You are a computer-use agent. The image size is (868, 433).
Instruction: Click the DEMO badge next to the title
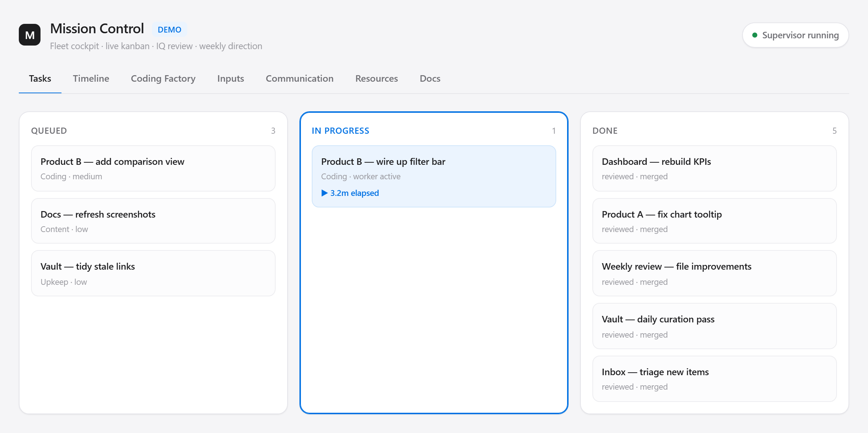tap(169, 30)
